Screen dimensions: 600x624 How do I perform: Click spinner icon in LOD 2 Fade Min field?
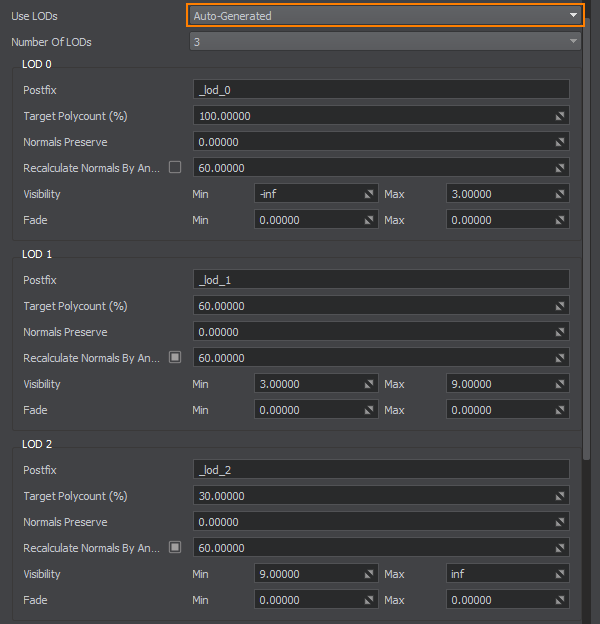369,600
